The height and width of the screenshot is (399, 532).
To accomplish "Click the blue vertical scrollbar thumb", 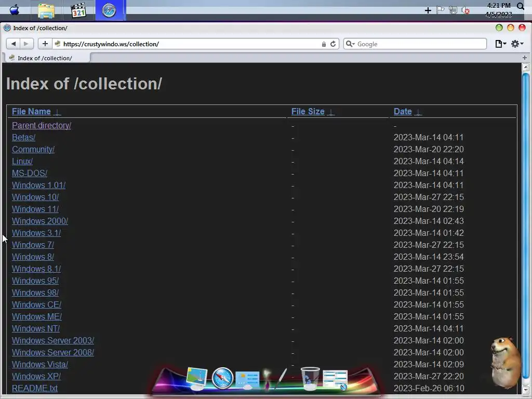I will [x=526, y=225].
